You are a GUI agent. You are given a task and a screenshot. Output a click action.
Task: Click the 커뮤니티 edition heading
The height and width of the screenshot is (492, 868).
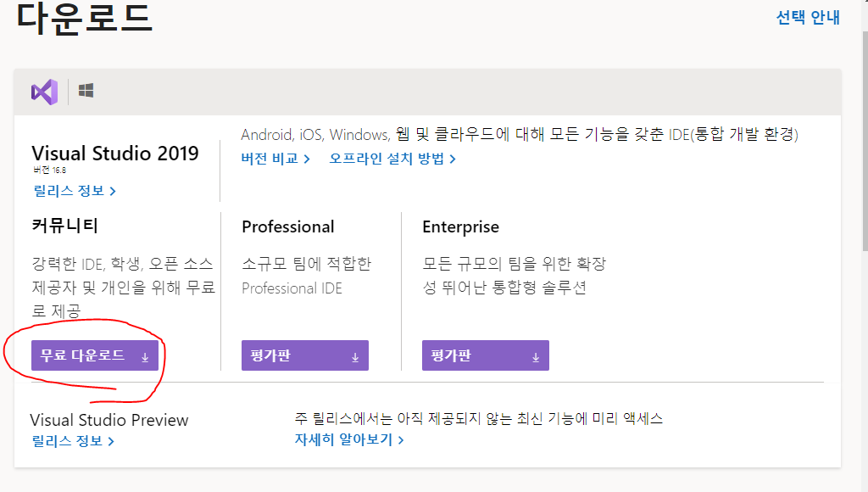[64, 226]
